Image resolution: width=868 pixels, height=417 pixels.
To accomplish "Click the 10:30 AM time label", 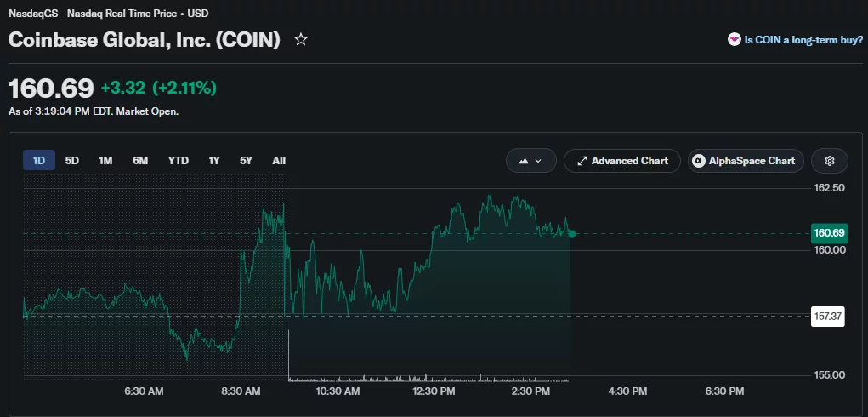I will coord(338,391).
